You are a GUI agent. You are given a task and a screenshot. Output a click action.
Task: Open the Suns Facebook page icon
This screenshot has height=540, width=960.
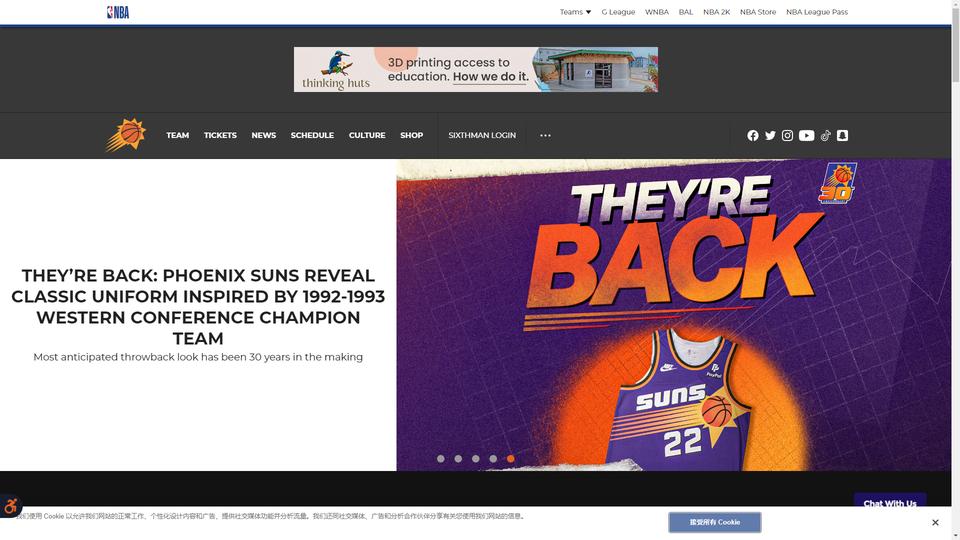coord(752,135)
